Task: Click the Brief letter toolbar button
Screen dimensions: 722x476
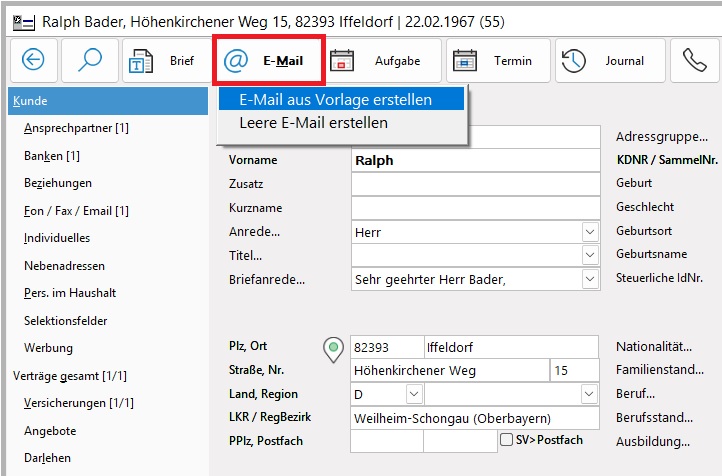Action: [164, 61]
